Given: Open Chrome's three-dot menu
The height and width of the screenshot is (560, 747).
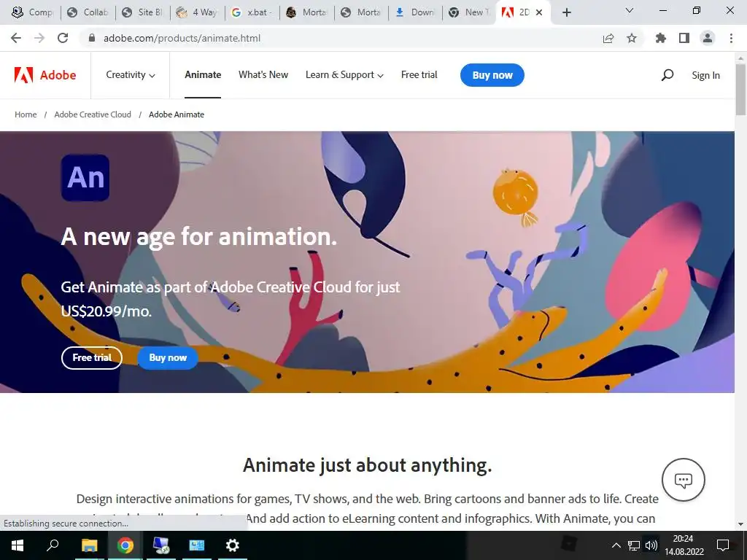Looking at the screenshot, I should pyautogui.click(x=731, y=38).
